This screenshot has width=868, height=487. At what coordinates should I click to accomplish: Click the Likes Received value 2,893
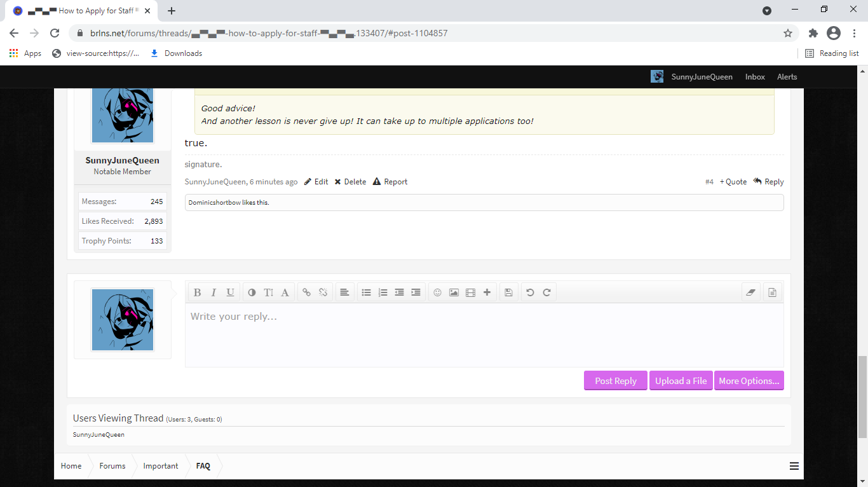154,221
